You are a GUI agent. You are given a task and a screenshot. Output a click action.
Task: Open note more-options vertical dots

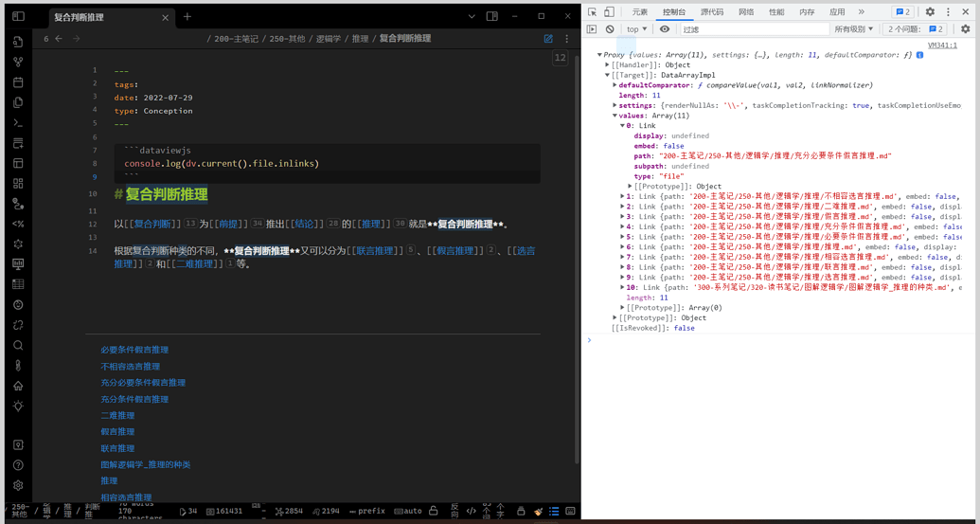567,39
